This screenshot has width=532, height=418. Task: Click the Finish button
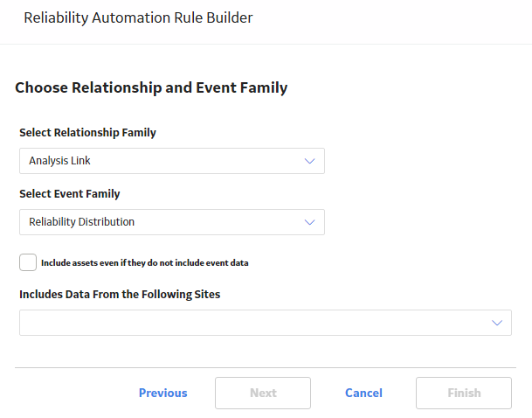pos(464,393)
